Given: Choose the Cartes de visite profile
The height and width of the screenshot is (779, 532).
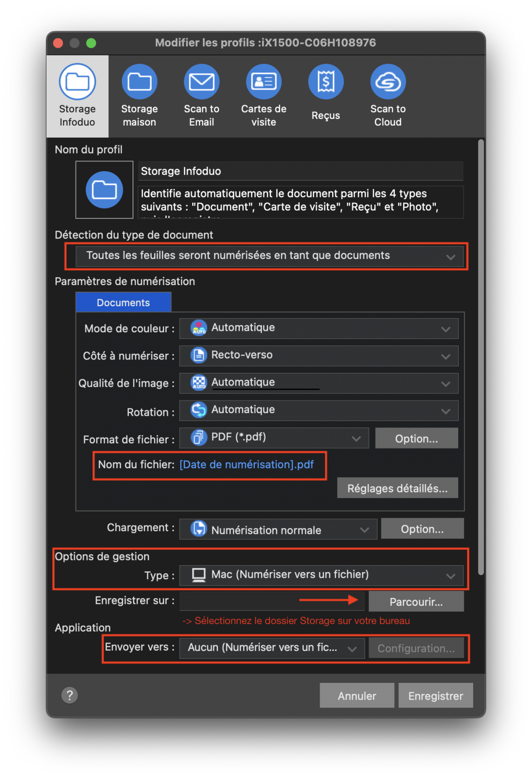Looking at the screenshot, I should 264,82.
